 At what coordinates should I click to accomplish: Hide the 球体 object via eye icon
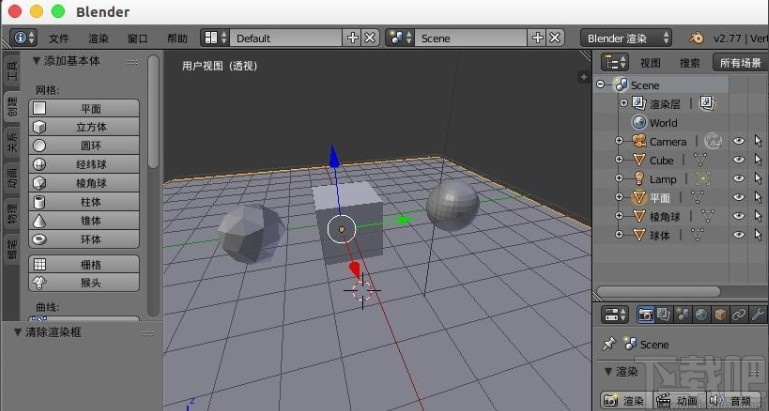[738, 234]
